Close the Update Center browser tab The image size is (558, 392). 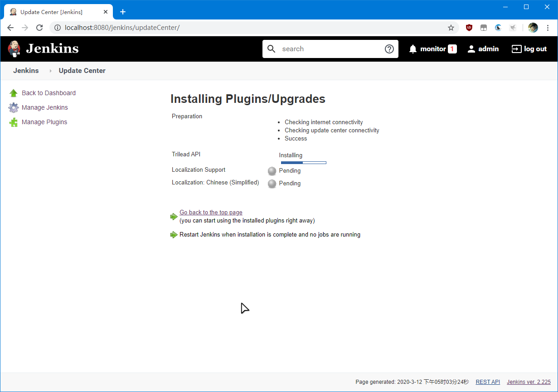(x=106, y=12)
